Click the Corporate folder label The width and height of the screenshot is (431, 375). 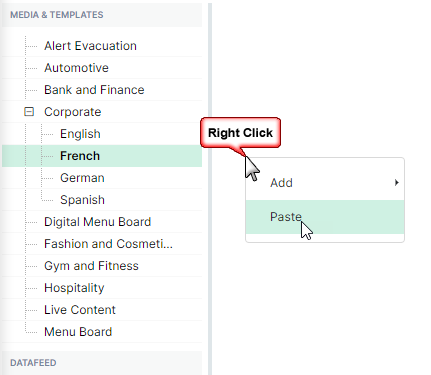[x=73, y=112]
